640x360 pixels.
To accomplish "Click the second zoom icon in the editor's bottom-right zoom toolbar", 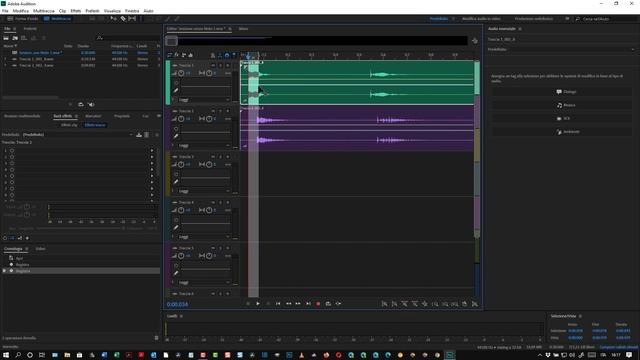I will tap(394, 304).
